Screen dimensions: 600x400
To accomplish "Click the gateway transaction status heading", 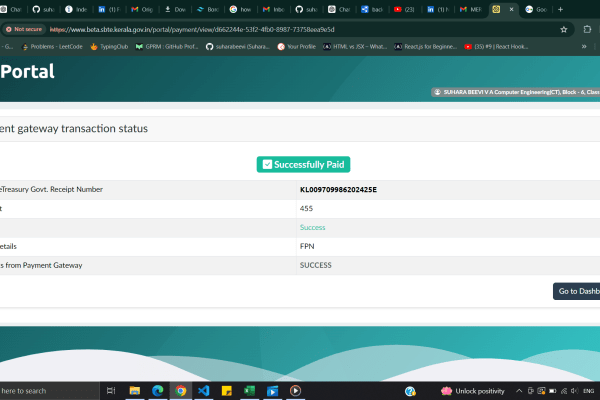I will pyautogui.click(x=74, y=129).
